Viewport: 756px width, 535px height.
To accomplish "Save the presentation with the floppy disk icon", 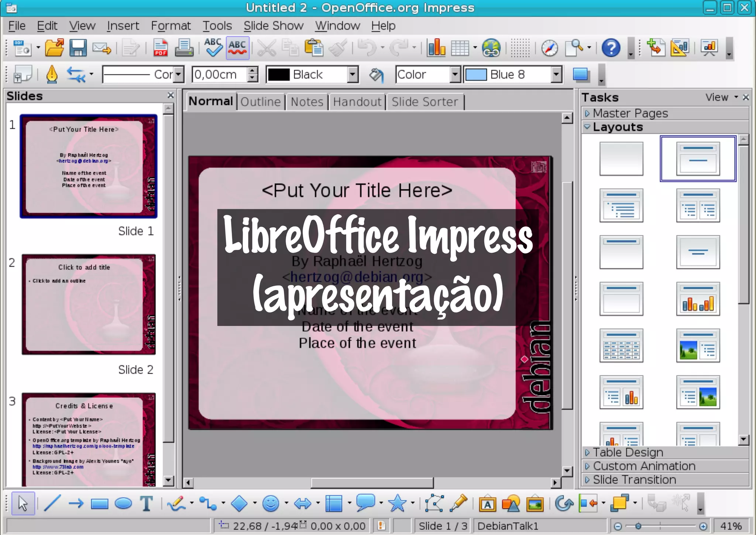I will point(78,48).
